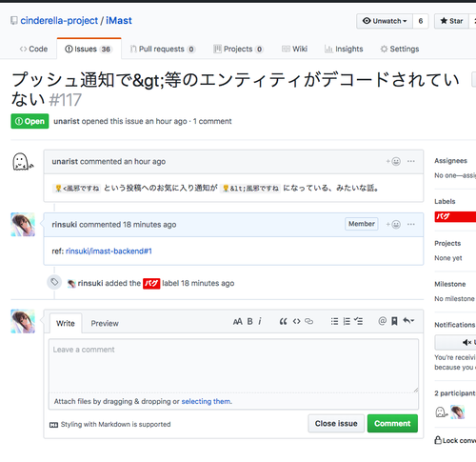Click the Member badge on rinsuki's comment
This screenshot has height=462, width=476.
(362, 224)
